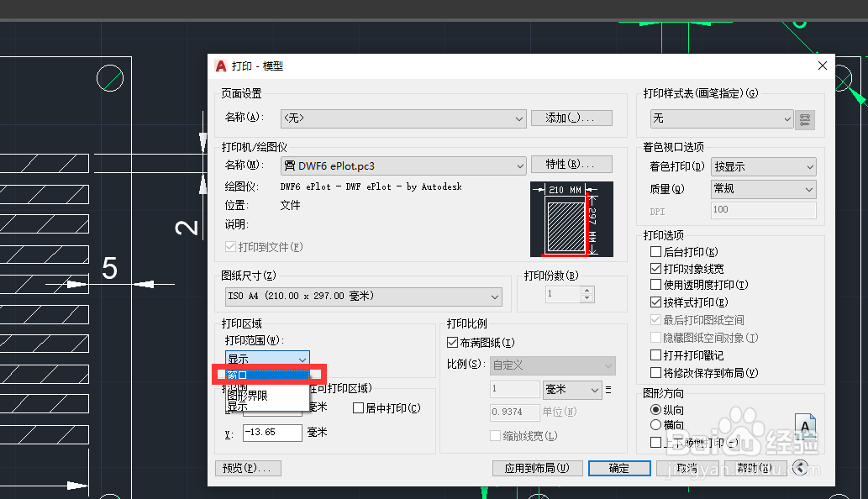The height and width of the screenshot is (499, 868).
Task: Click the 预览 preview button
Action: (x=248, y=468)
